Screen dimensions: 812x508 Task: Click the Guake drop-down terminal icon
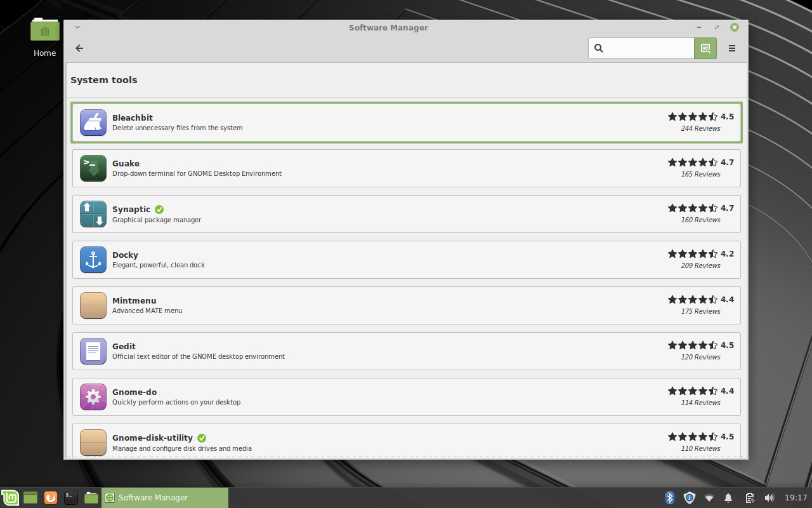pyautogui.click(x=93, y=168)
